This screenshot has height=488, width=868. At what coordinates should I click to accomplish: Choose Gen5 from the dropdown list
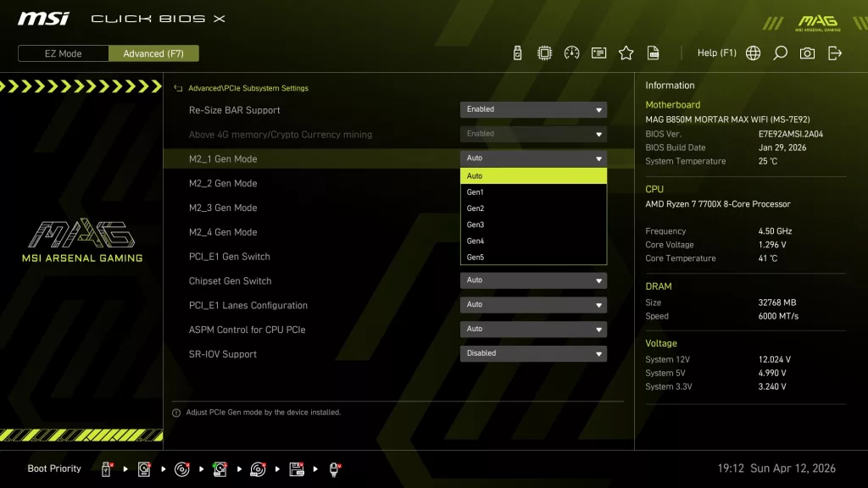(x=533, y=257)
